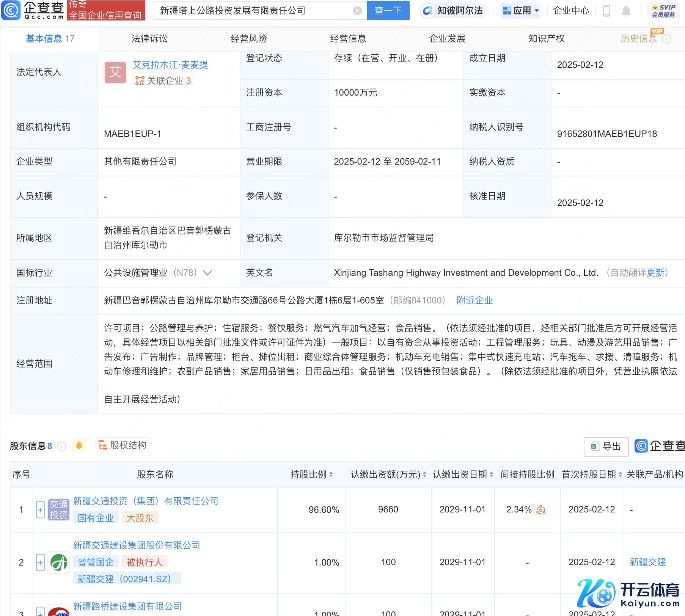This screenshot has width=685, height=616.
Task: Switch to the 知识产权 tab
Action: click(546, 39)
